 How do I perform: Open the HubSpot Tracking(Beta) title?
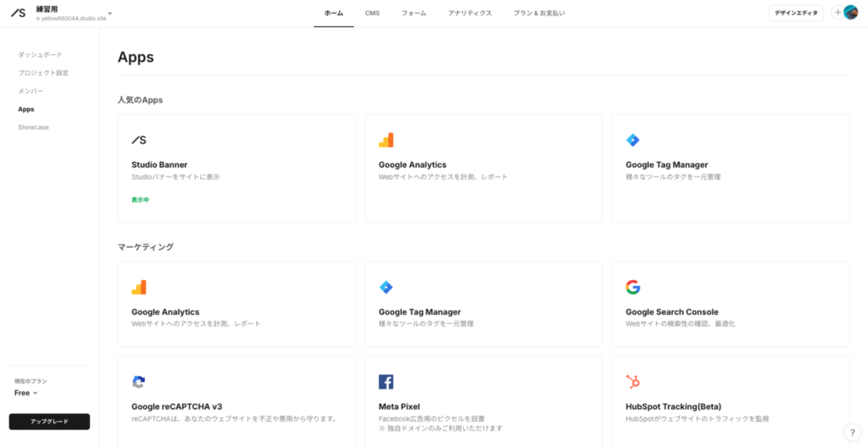[x=673, y=406]
